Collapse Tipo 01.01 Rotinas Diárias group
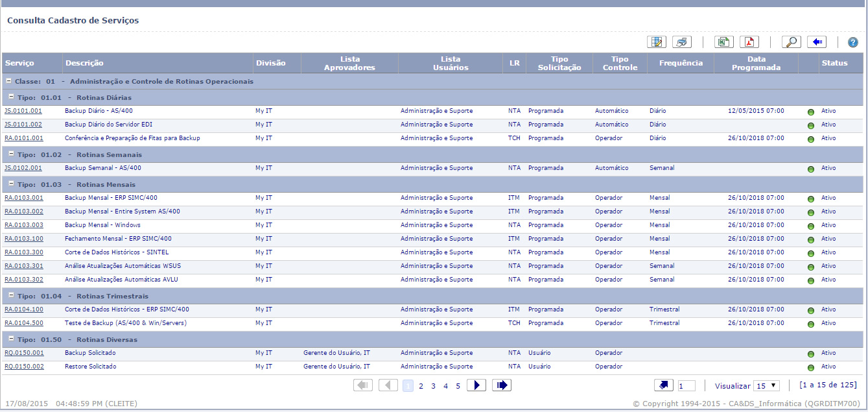868x412 pixels. (11, 97)
